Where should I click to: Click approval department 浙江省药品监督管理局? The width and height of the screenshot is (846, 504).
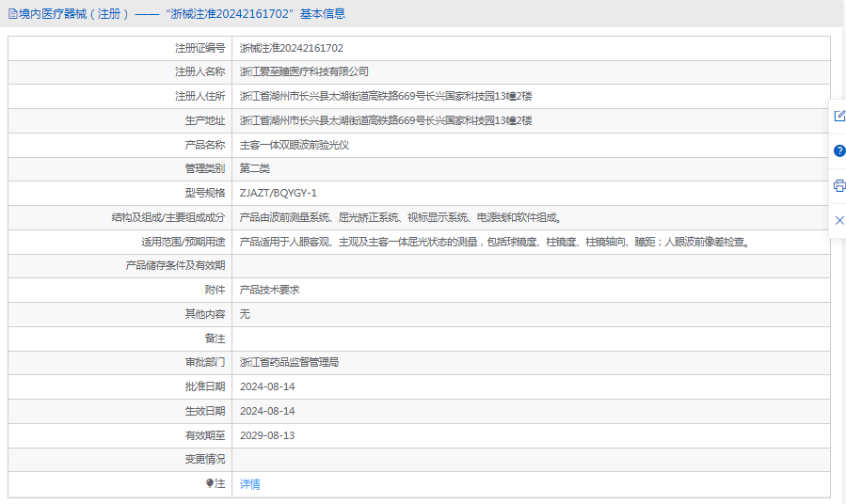289,362
